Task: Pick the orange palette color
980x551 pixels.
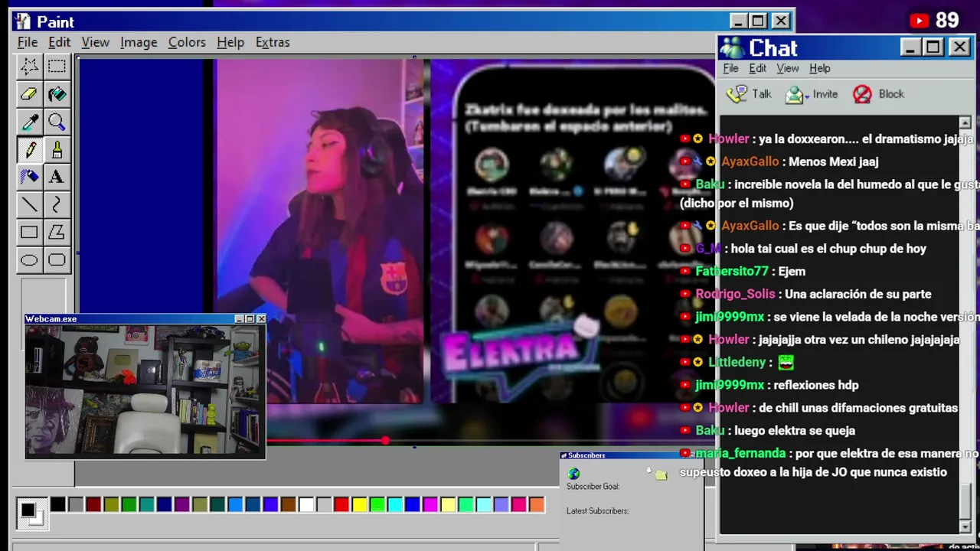Action: pos(537,504)
